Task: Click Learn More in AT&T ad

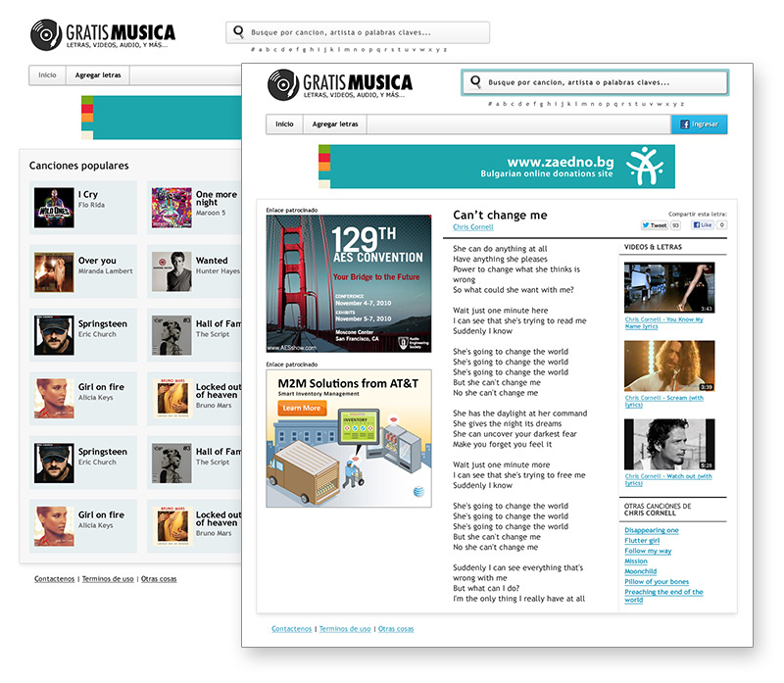Action: pos(302,408)
